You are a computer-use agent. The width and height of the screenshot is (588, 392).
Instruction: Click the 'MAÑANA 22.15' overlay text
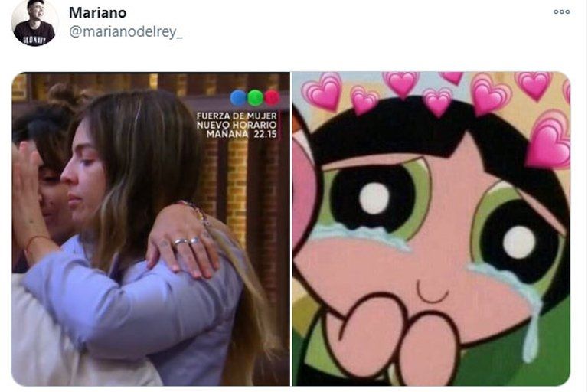(241, 134)
